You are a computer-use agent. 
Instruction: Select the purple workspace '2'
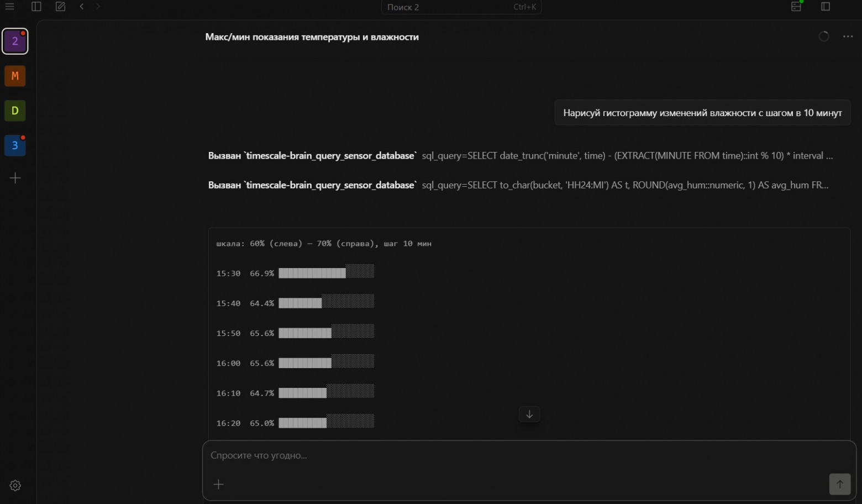[15, 41]
